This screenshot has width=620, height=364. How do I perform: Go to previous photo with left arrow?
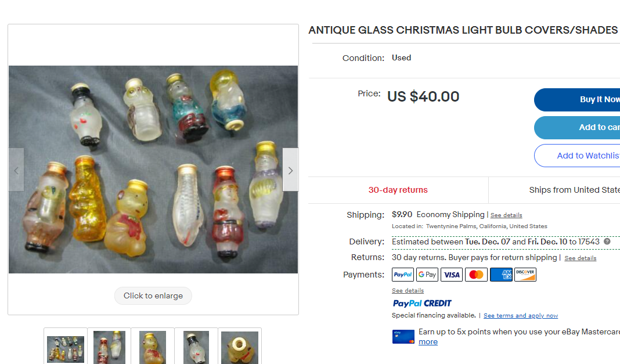click(x=16, y=170)
